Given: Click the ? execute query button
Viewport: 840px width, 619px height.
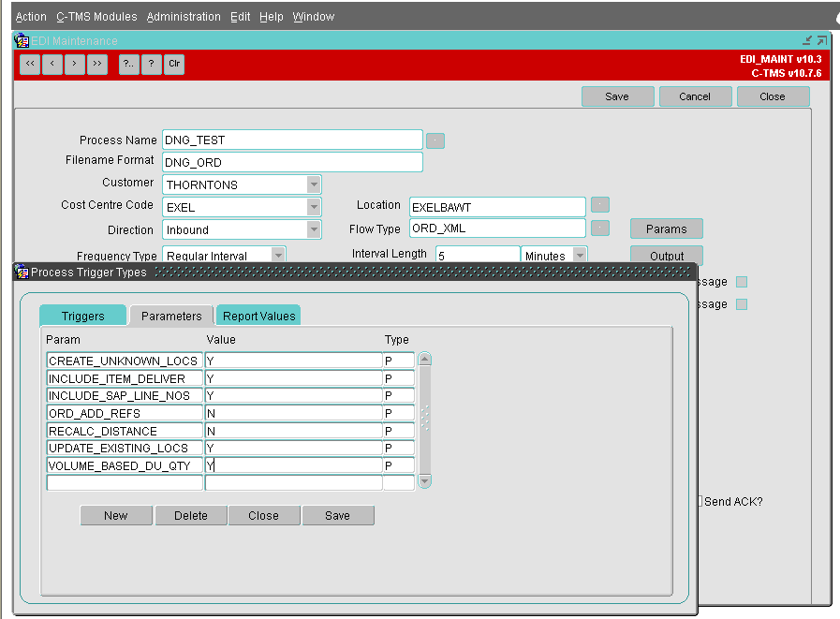Looking at the screenshot, I should tap(152, 64).
